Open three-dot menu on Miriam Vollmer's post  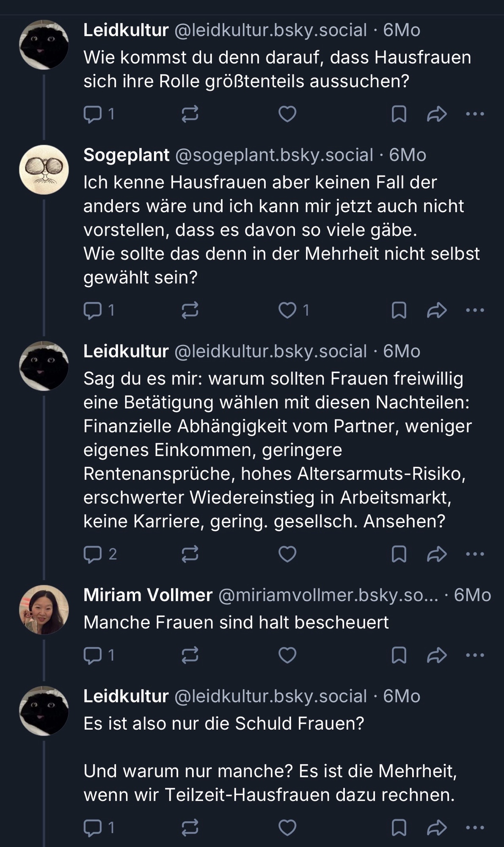475,655
